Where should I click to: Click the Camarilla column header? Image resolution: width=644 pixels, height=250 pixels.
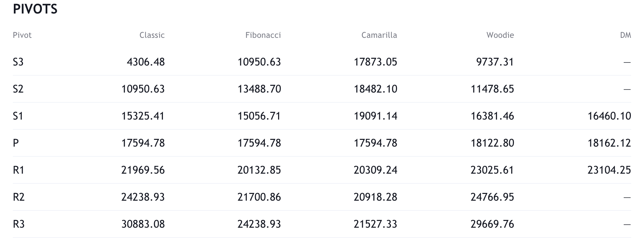379,35
